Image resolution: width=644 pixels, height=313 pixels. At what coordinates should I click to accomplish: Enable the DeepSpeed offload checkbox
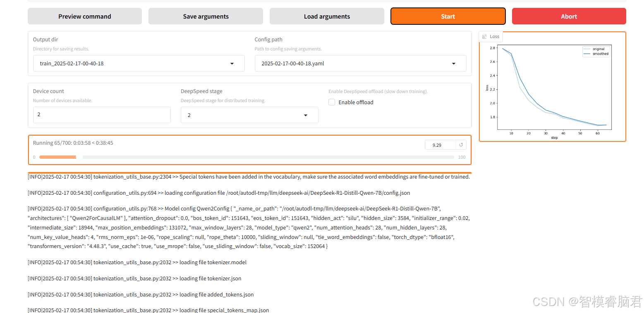pos(332,102)
